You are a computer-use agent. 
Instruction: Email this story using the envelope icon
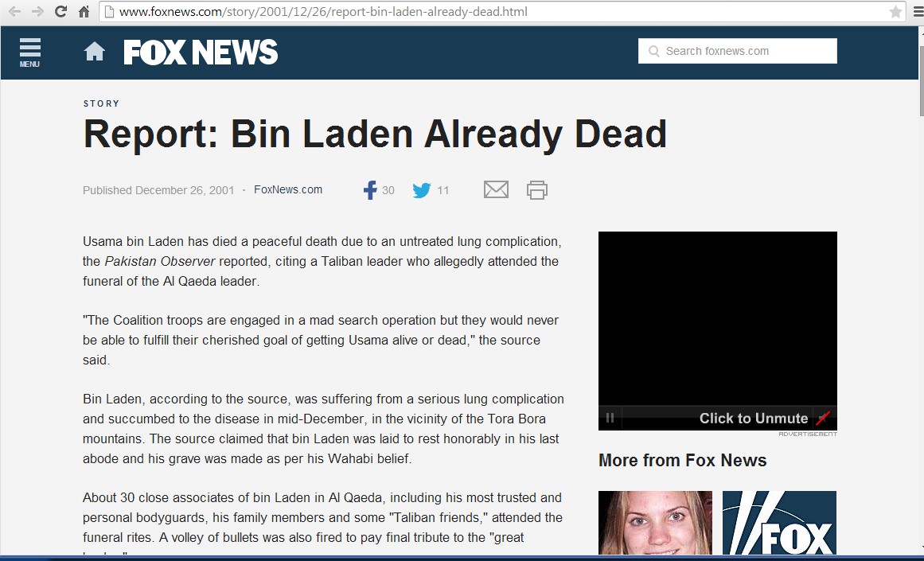(496, 189)
